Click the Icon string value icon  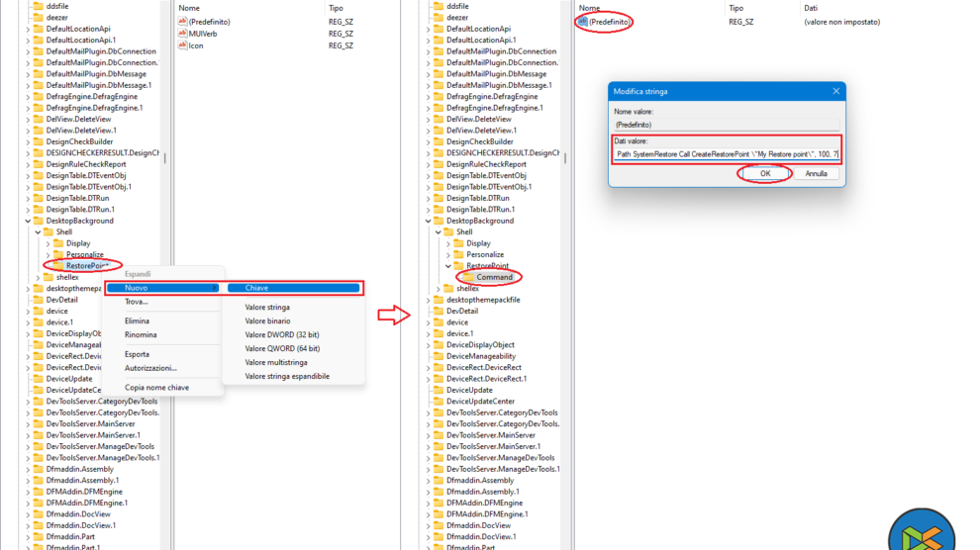tap(182, 45)
